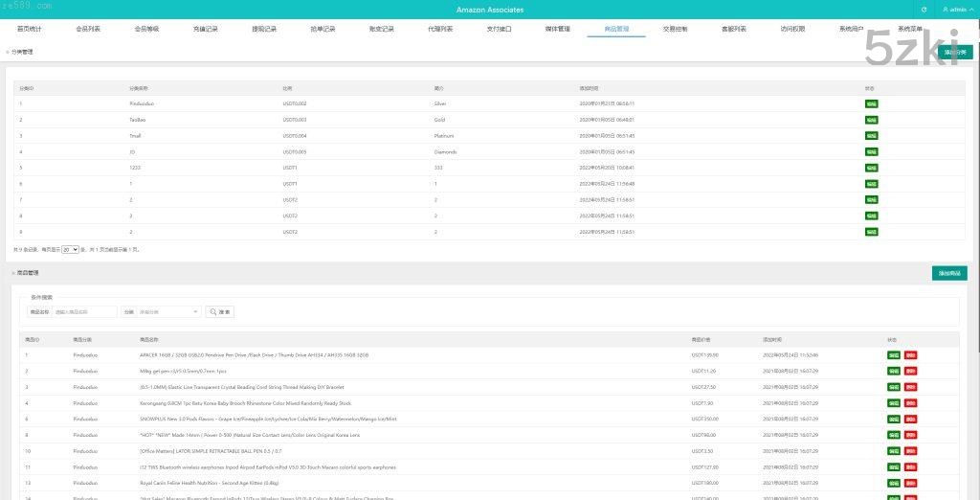Image resolution: width=980 pixels, height=500 pixels.
Task: Edit the JD category row
Action: (x=871, y=151)
